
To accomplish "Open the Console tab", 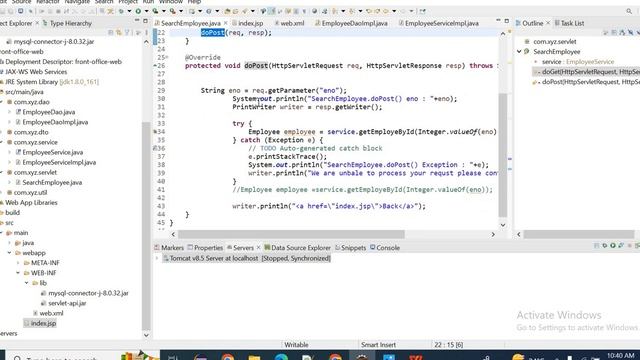I will pyautogui.click(x=388, y=248).
